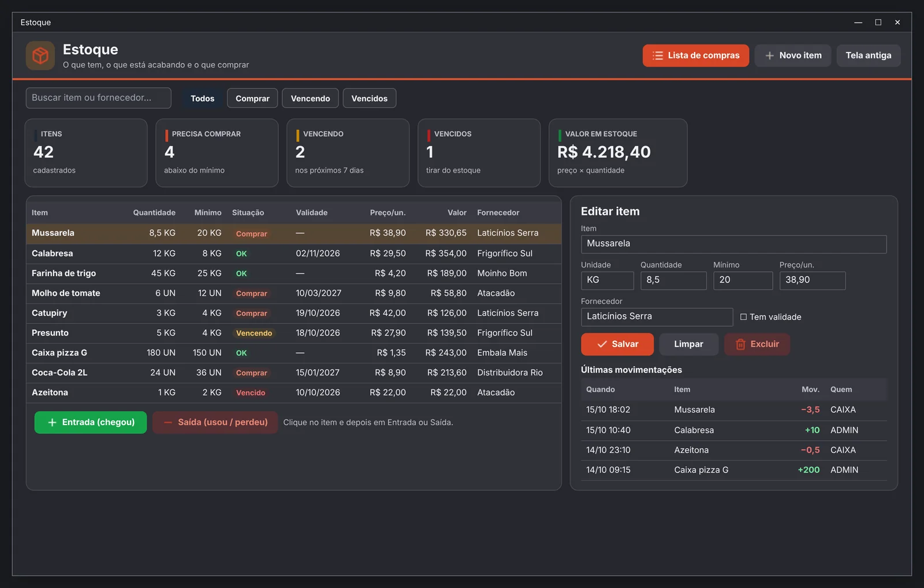Show only Vencidos items
Image resolution: width=924 pixels, height=588 pixels.
click(370, 98)
